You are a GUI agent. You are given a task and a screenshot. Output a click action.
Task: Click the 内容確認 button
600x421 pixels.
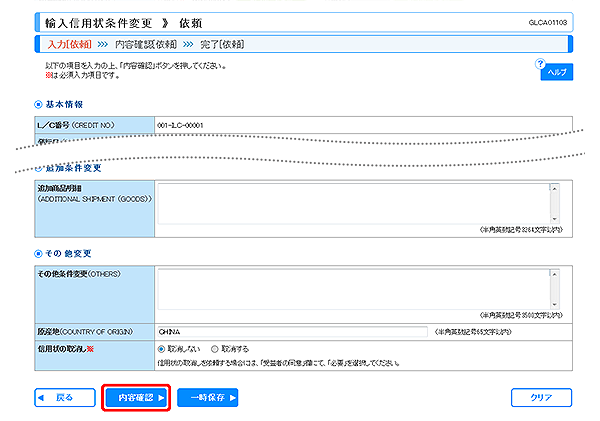[136, 398]
